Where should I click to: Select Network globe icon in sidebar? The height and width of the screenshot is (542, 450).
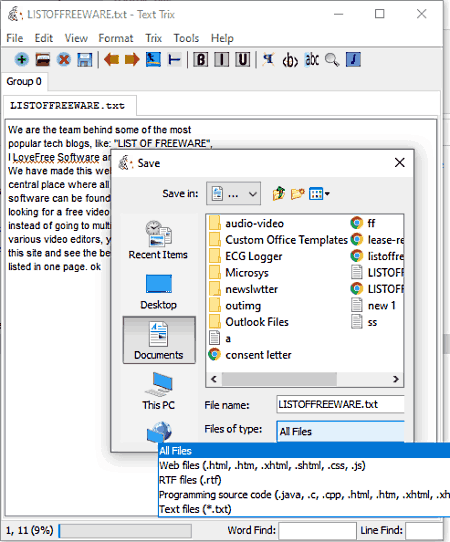[x=159, y=432]
